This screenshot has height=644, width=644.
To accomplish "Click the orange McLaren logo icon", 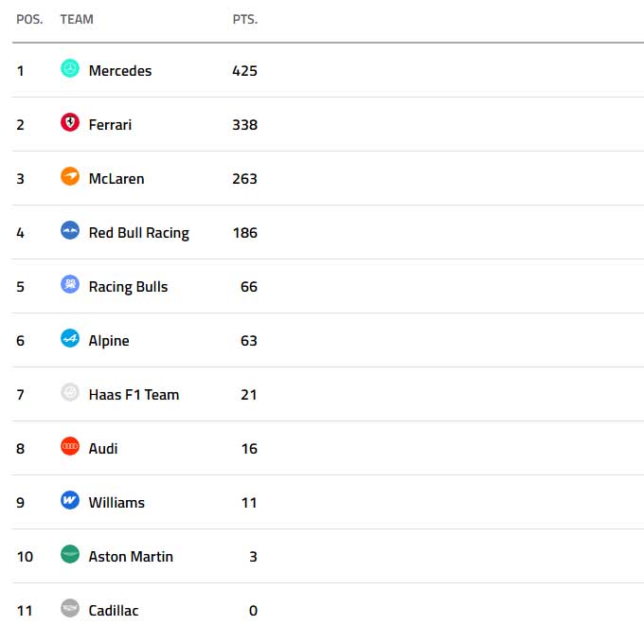I will coord(70,176).
